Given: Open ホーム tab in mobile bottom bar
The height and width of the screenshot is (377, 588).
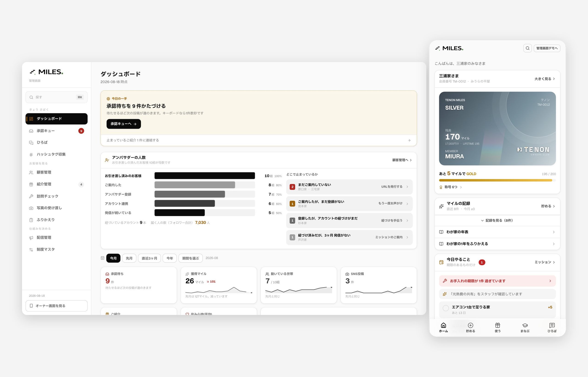Looking at the screenshot, I should pyautogui.click(x=443, y=328).
